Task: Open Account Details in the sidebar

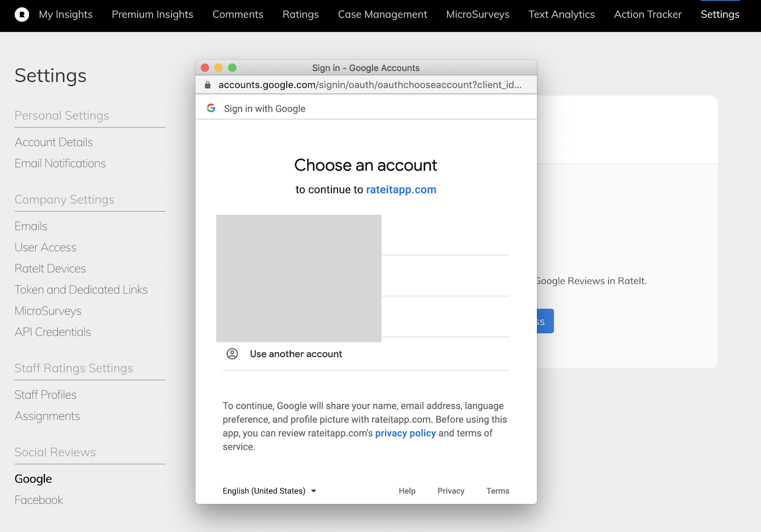Action: pos(54,142)
